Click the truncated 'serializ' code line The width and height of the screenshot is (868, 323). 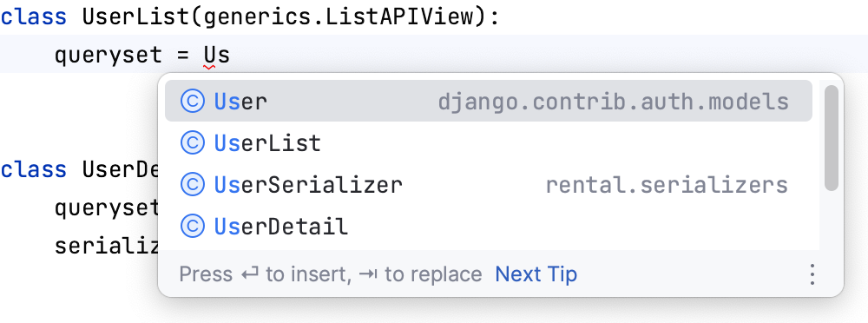pos(108,246)
